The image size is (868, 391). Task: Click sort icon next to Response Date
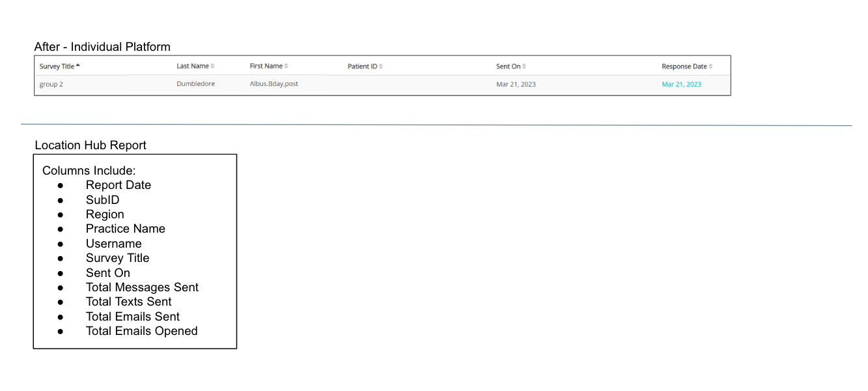710,66
